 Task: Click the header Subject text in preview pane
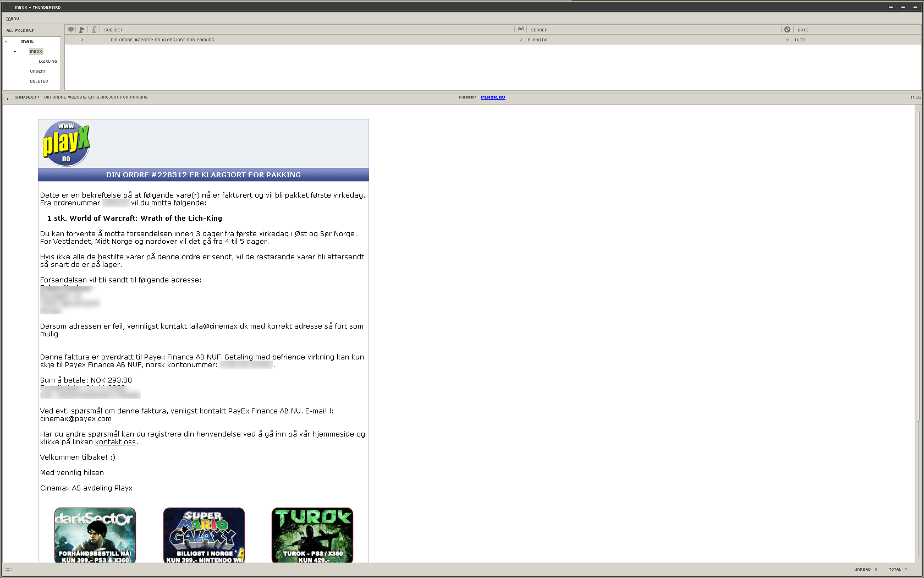(x=96, y=97)
